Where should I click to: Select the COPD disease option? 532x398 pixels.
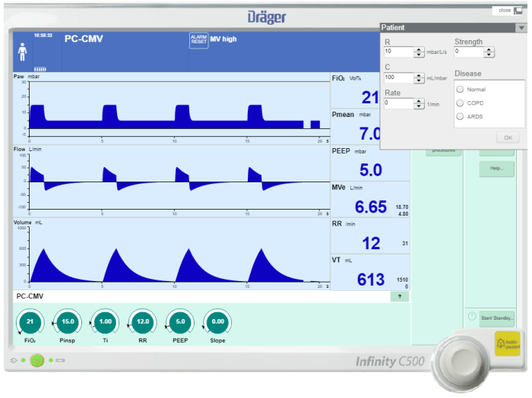[x=459, y=103]
